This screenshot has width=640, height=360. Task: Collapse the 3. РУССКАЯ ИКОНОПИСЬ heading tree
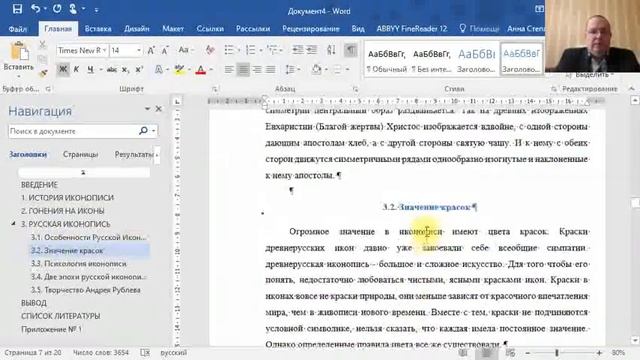(13, 224)
